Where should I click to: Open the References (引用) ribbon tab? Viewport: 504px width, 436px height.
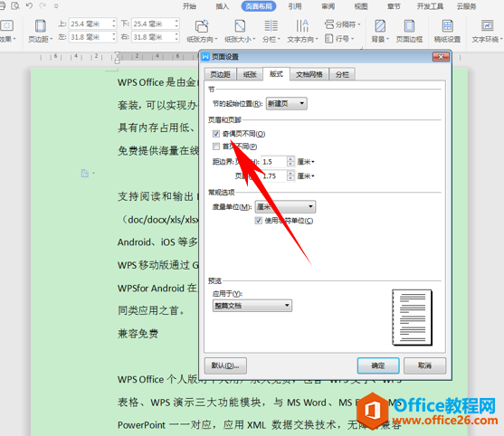[x=295, y=6]
